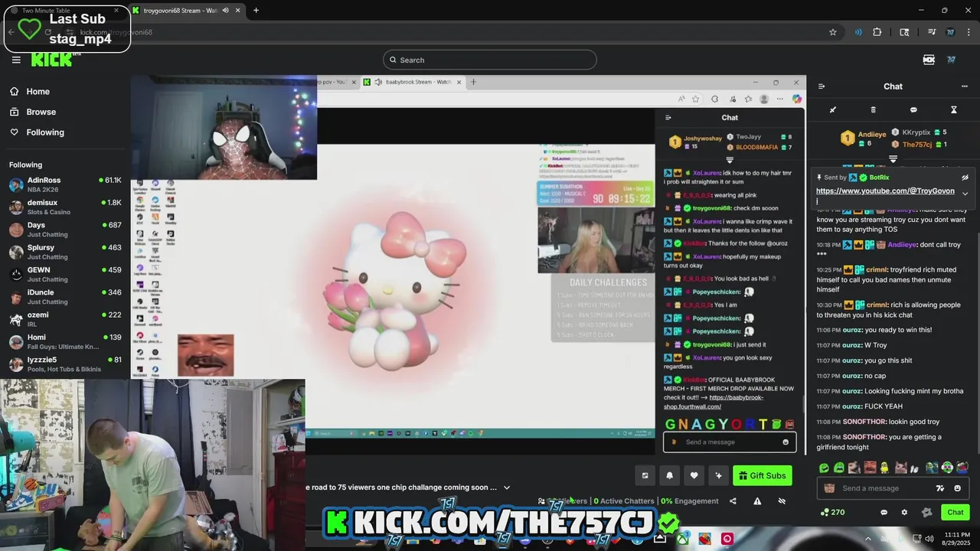Click the first emote in chat quick row
Viewport: 980px width, 551px height.
(x=824, y=468)
